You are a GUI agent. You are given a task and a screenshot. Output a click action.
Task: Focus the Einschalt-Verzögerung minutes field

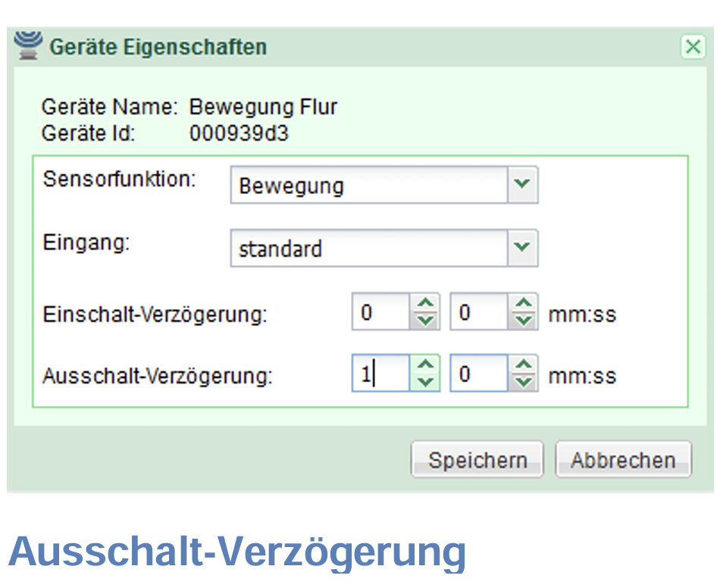(x=380, y=312)
